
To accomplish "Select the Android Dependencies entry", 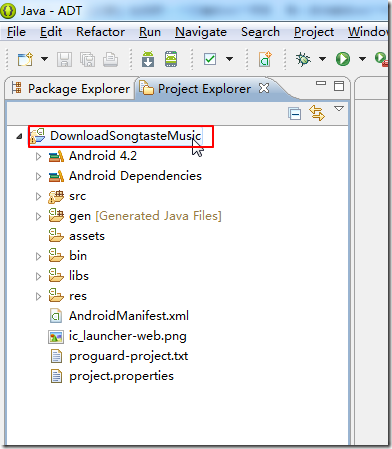I will (x=135, y=176).
